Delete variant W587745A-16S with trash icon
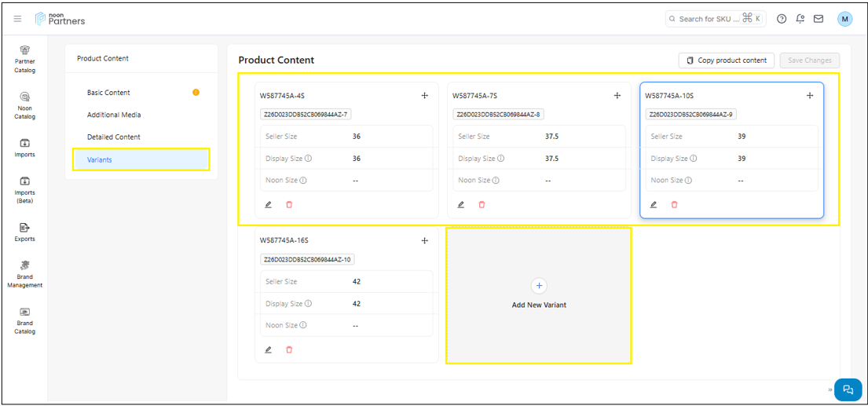This screenshot has width=868, height=406. pyautogui.click(x=289, y=350)
